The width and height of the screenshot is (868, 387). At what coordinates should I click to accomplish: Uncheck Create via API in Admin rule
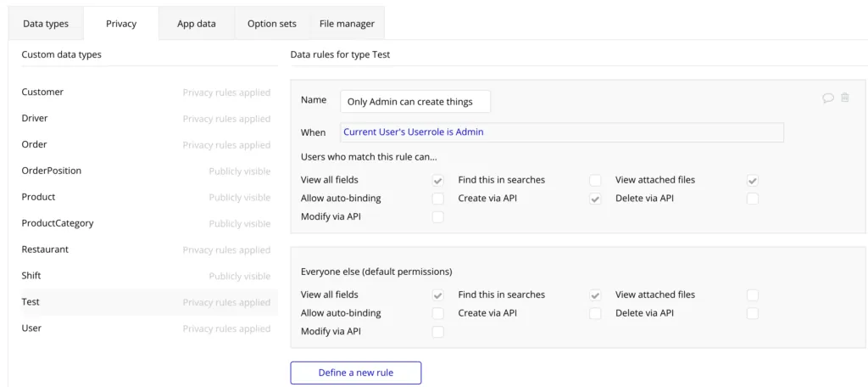595,199
